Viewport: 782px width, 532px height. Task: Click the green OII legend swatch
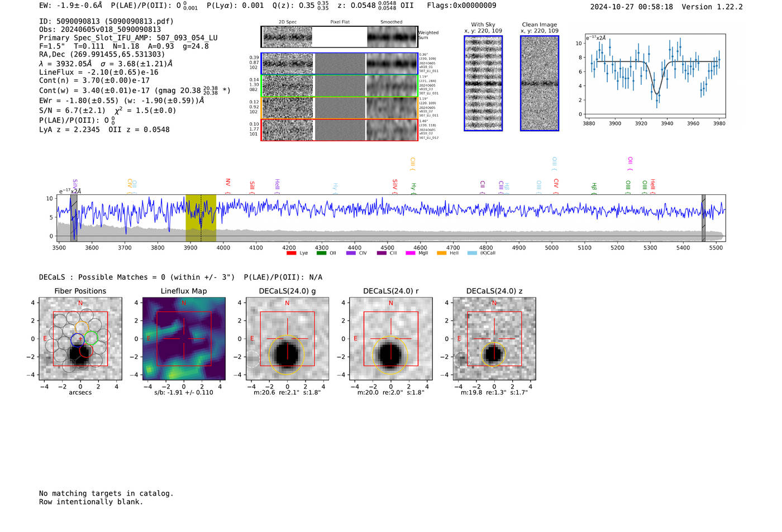click(x=321, y=253)
